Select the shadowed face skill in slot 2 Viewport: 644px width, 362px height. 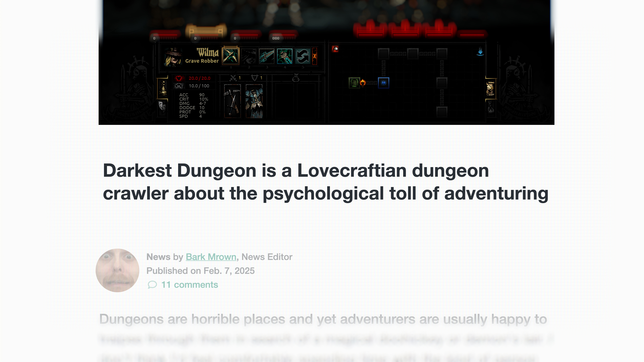pyautogui.click(x=249, y=56)
